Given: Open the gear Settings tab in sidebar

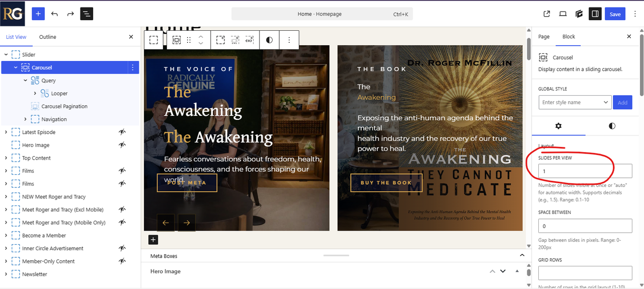Looking at the screenshot, I should pos(558,126).
